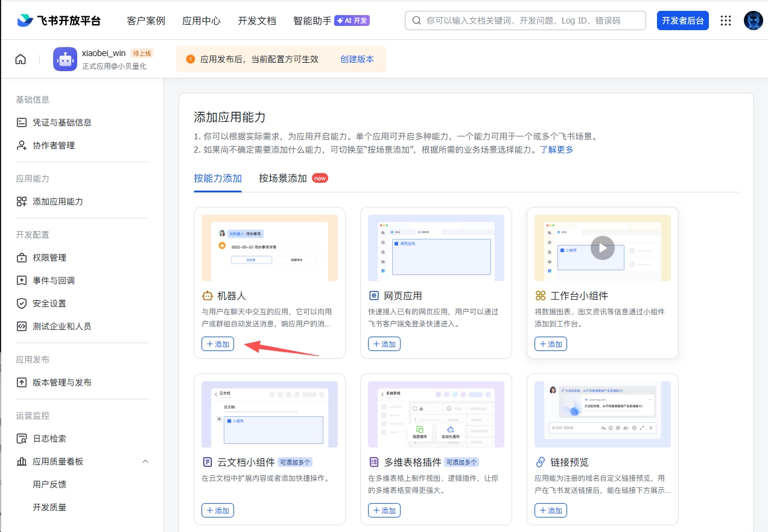Select the 按能力添加 tab
The height and width of the screenshot is (532, 768).
218,179
